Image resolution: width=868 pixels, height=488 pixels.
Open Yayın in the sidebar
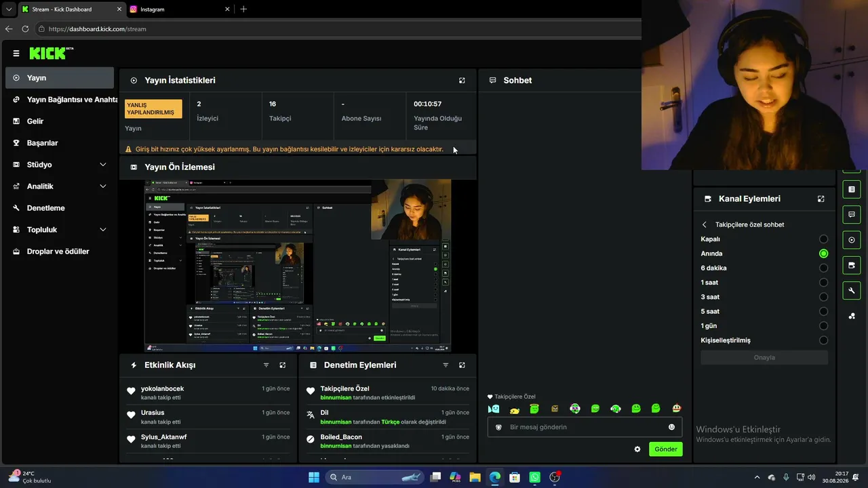click(x=60, y=78)
